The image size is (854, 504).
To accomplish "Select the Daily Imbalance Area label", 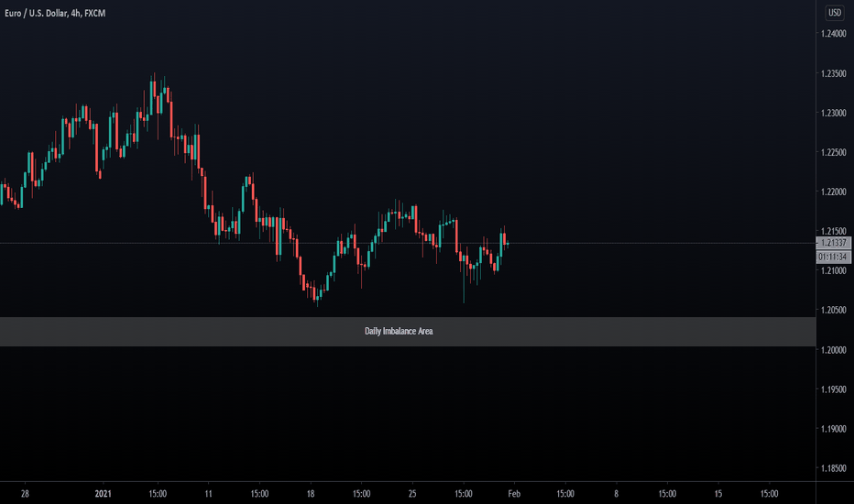I will [x=399, y=332].
